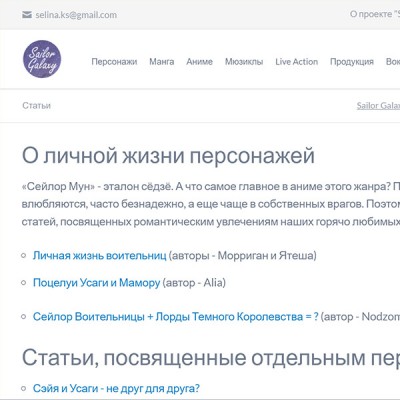
Task: Go to the Аниме section
Action: pos(199,62)
